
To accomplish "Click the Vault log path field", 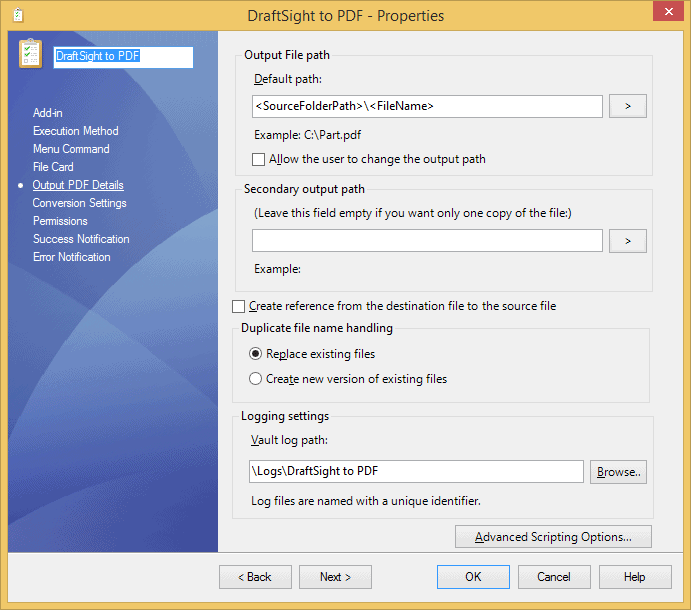I will pyautogui.click(x=416, y=472).
